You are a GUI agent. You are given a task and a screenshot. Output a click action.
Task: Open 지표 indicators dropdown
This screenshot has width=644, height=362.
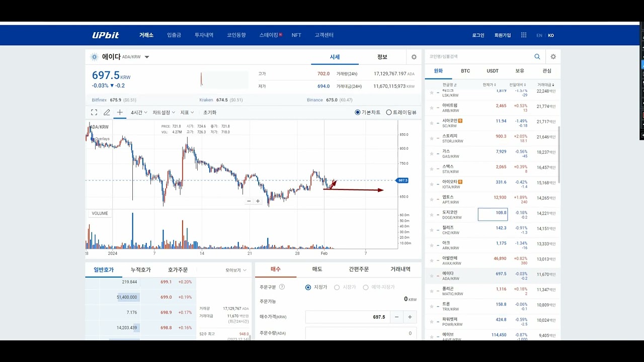(x=187, y=113)
